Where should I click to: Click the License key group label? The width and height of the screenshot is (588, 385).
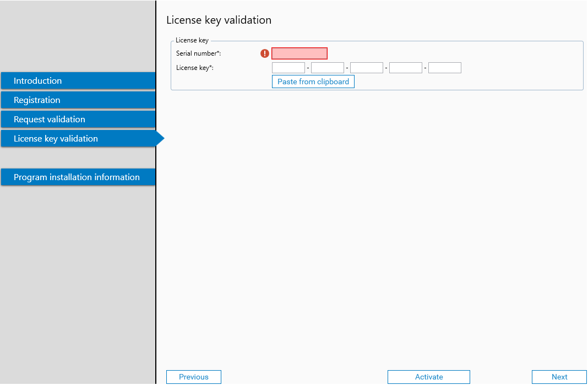192,40
